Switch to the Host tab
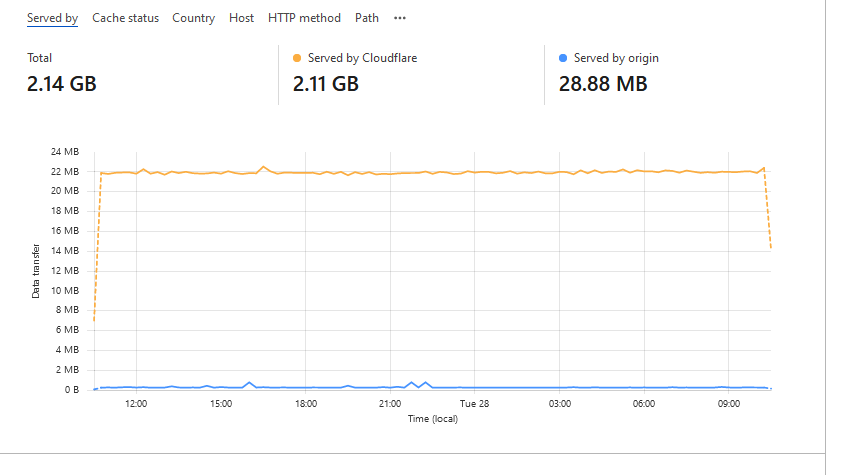 241,18
